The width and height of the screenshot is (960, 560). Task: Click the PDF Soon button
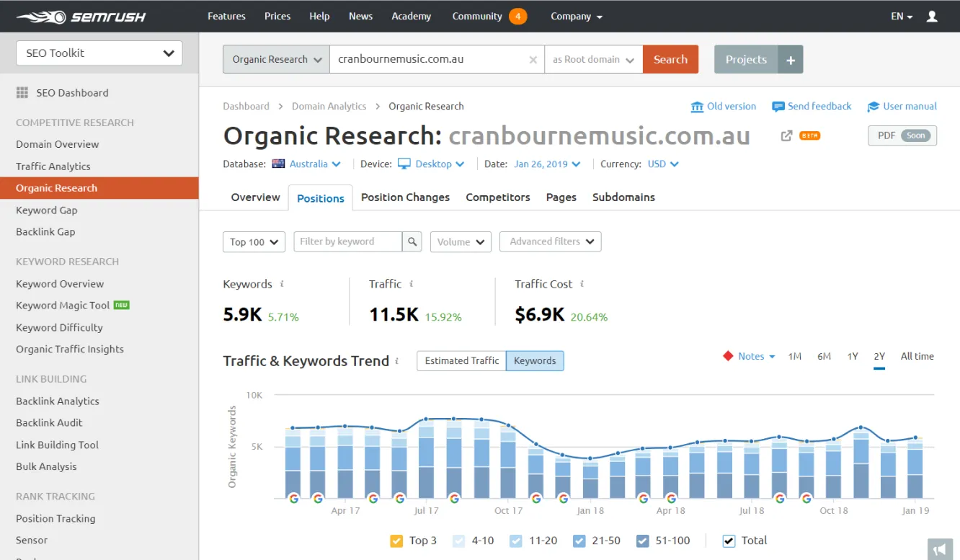point(902,135)
